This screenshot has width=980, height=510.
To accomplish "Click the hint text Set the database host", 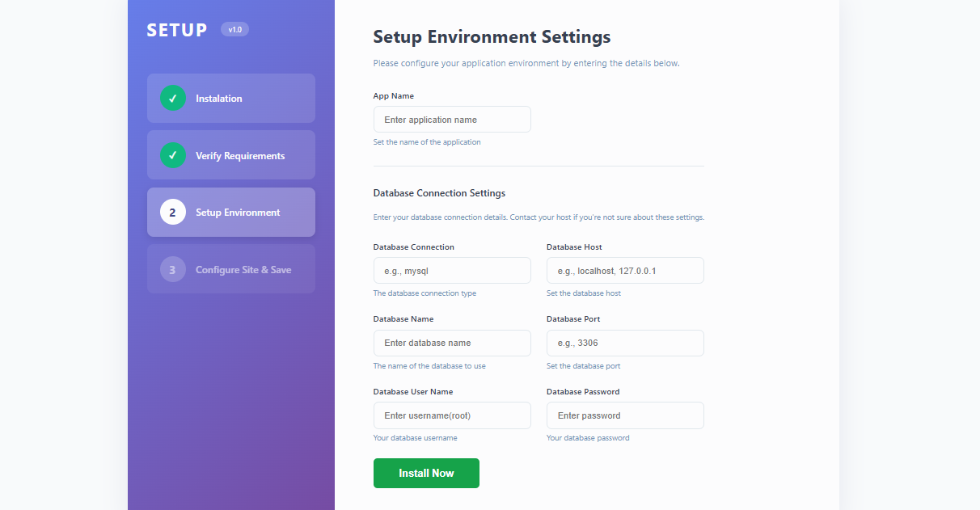I will [x=584, y=293].
